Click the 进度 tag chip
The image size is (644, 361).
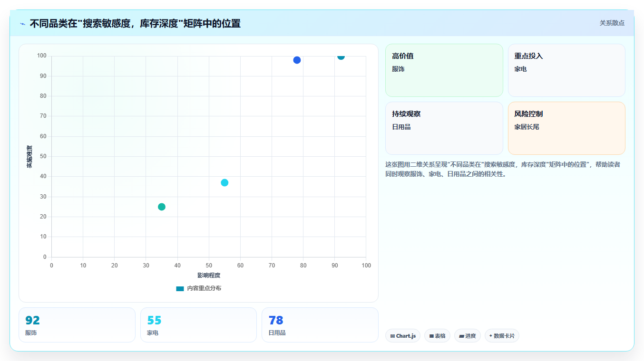pyautogui.click(x=468, y=336)
